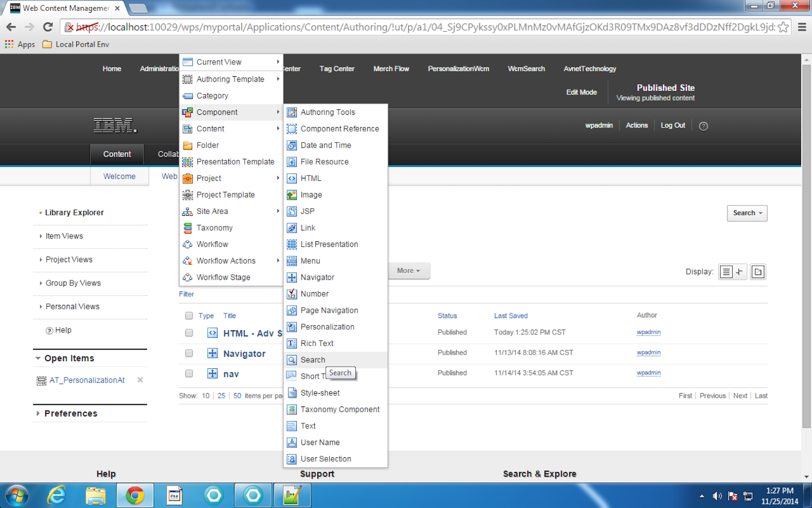This screenshot has height=508, width=812.
Task: Collapse the Open Items section
Action: coord(38,358)
